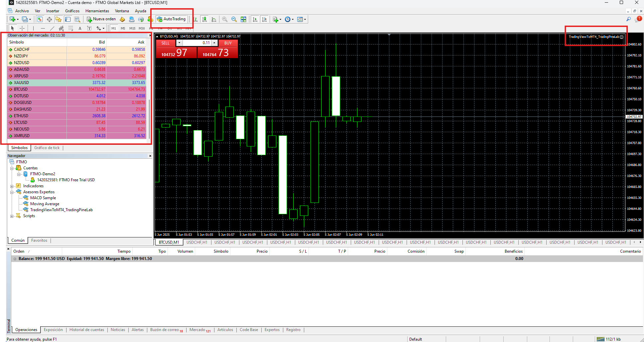
Task: Expand the Indicadores tree node
Action: point(12,186)
